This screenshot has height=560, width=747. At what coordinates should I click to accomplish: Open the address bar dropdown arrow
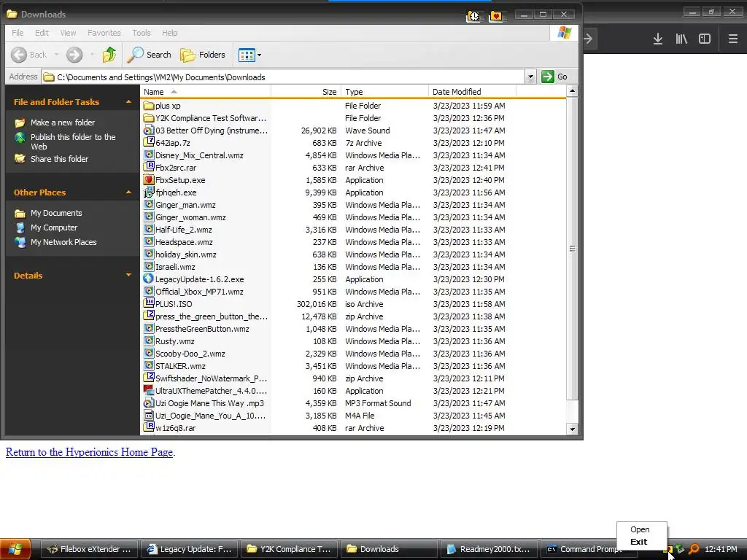point(530,77)
